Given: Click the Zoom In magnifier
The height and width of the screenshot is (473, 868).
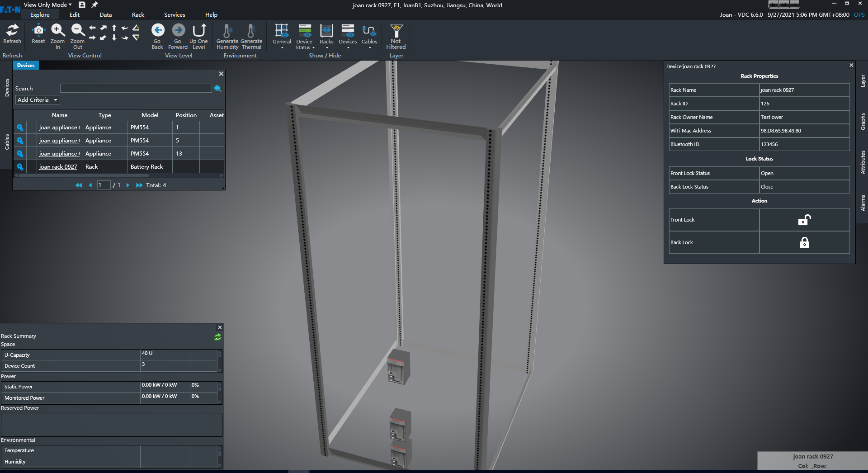Looking at the screenshot, I should 57,31.
